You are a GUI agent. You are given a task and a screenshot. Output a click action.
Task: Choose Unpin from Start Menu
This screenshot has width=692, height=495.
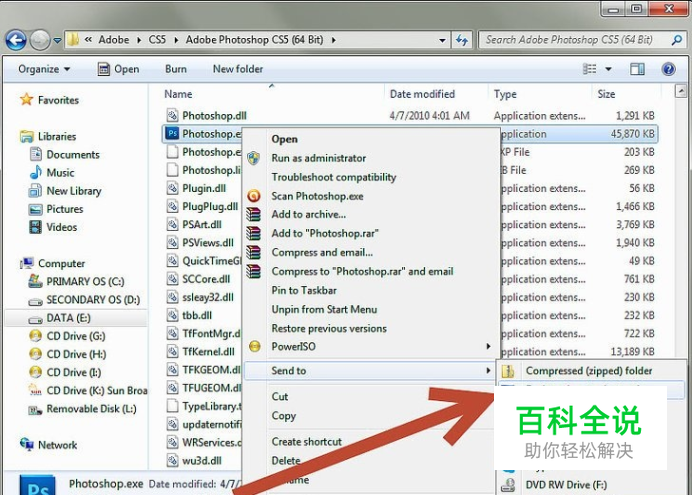324,310
